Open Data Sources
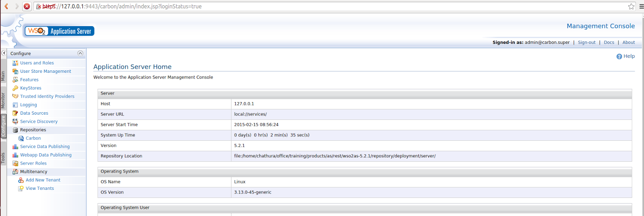The width and height of the screenshot is (644, 216). (x=34, y=113)
